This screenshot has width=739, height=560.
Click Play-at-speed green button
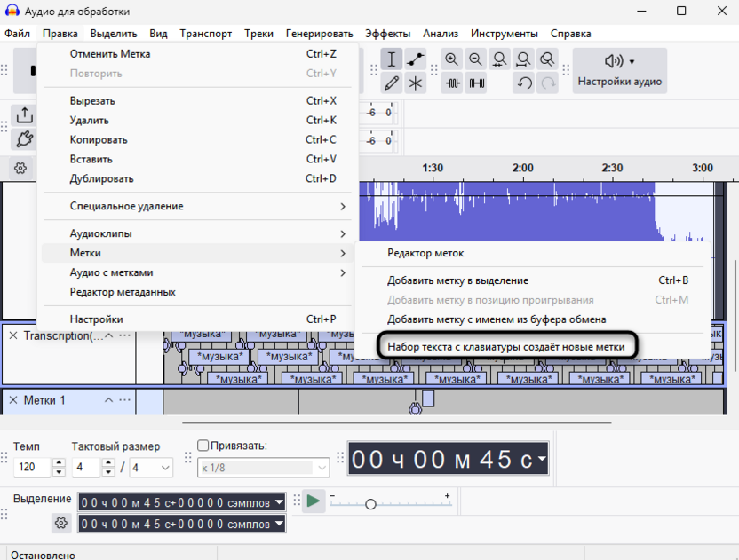click(313, 501)
